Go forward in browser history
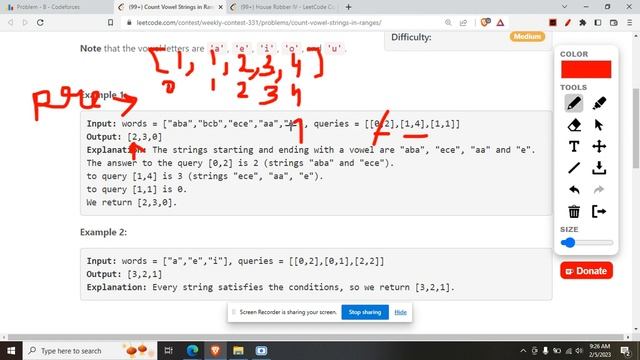The height and width of the screenshot is (360, 640). [25, 22]
